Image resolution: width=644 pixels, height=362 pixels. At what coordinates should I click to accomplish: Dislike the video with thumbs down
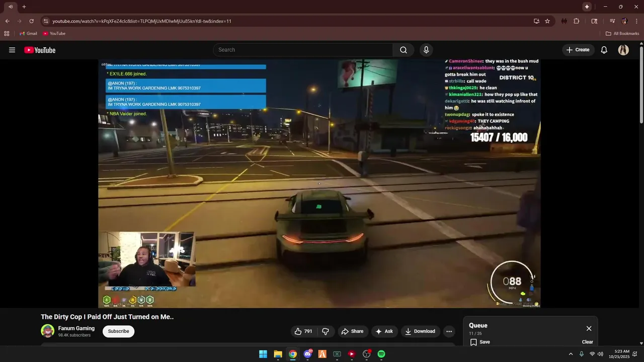pos(326,331)
